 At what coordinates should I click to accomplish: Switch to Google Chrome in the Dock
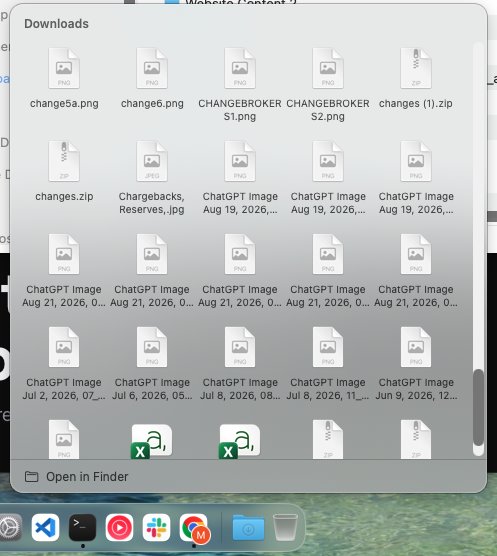[194, 527]
